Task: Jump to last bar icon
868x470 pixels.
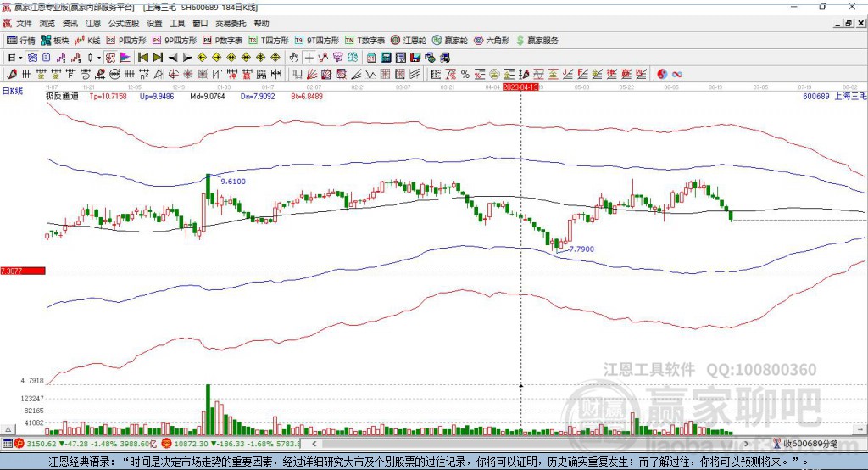Action: click(158, 58)
